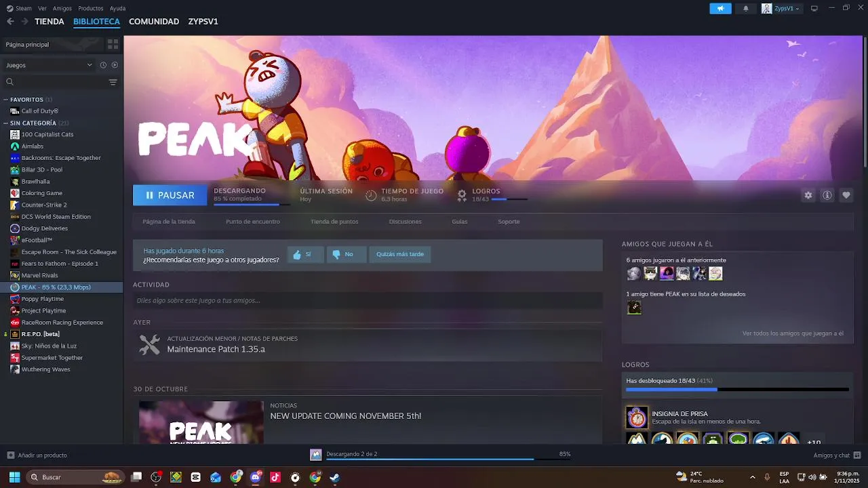Open the Discusiones tab
This screenshot has height=488, width=868.
click(x=406, y=222)
